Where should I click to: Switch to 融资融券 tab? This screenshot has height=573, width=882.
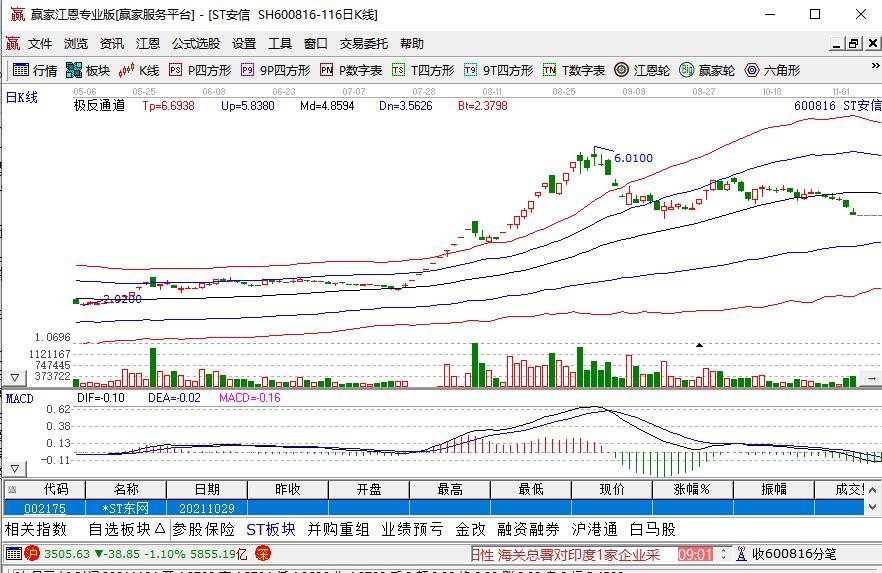[x=528, y=529]
